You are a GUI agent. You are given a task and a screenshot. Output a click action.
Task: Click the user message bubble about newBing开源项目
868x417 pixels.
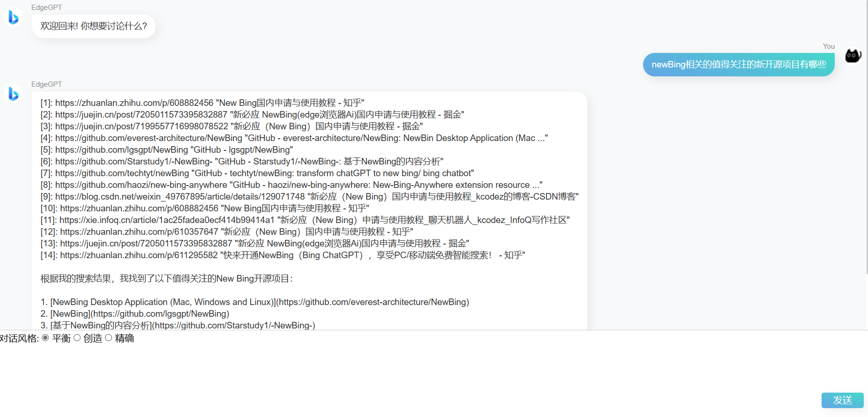(x=739, y=65)
